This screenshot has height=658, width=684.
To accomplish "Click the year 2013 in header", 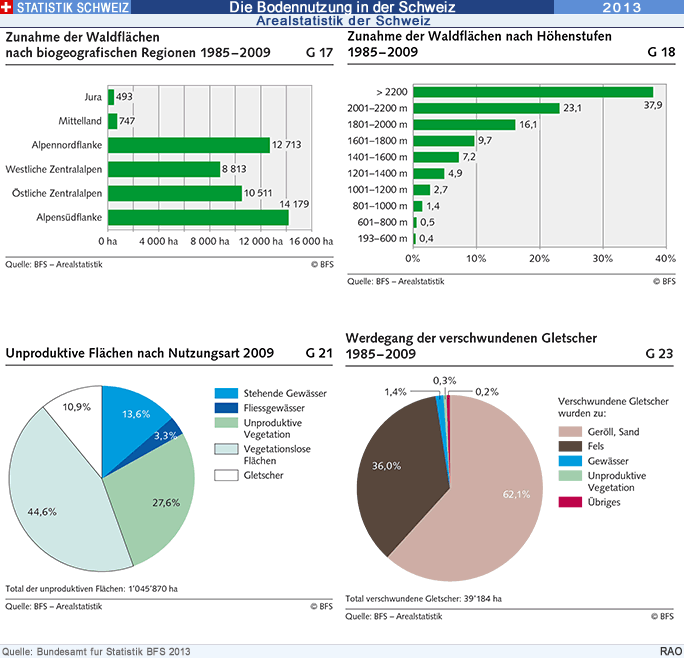I will click(x=622, y=7).
